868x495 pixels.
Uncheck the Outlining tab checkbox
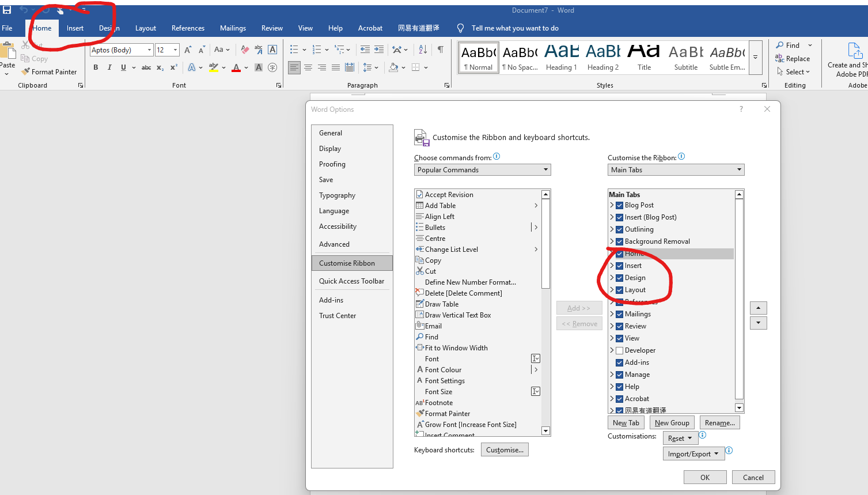point(619,229)
